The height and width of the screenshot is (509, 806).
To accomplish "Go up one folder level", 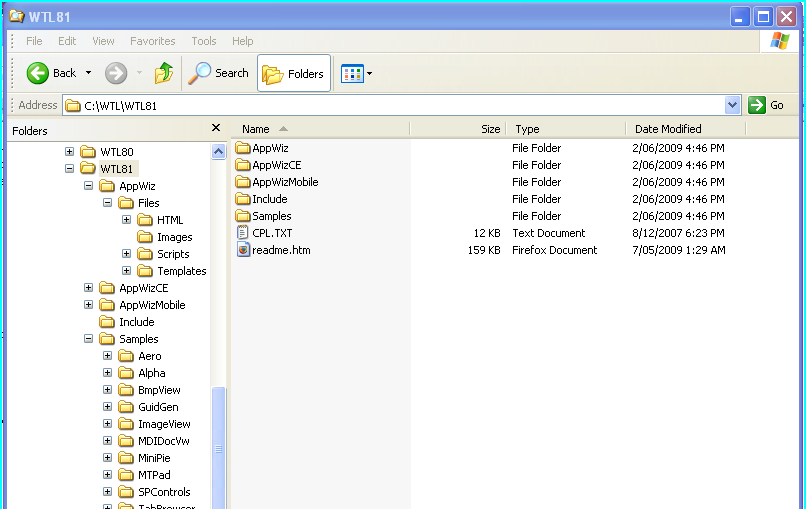I will pyautogui.click(x=164, y=73).
